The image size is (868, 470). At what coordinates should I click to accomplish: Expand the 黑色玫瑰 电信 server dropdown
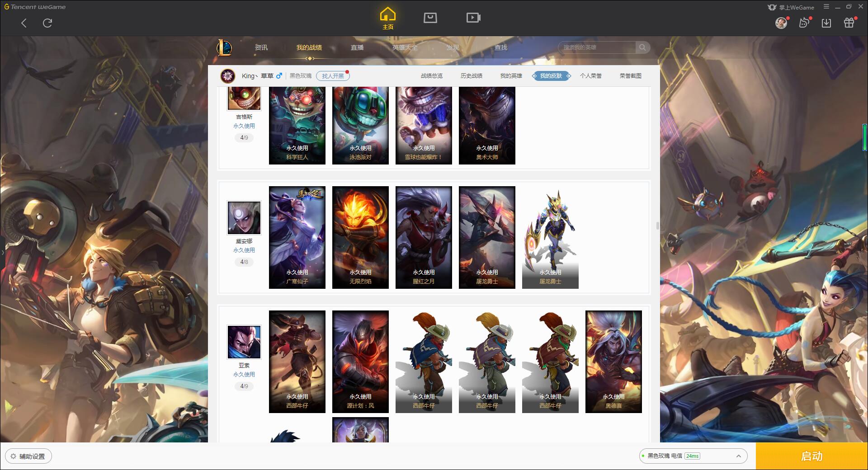click(693, 456)
